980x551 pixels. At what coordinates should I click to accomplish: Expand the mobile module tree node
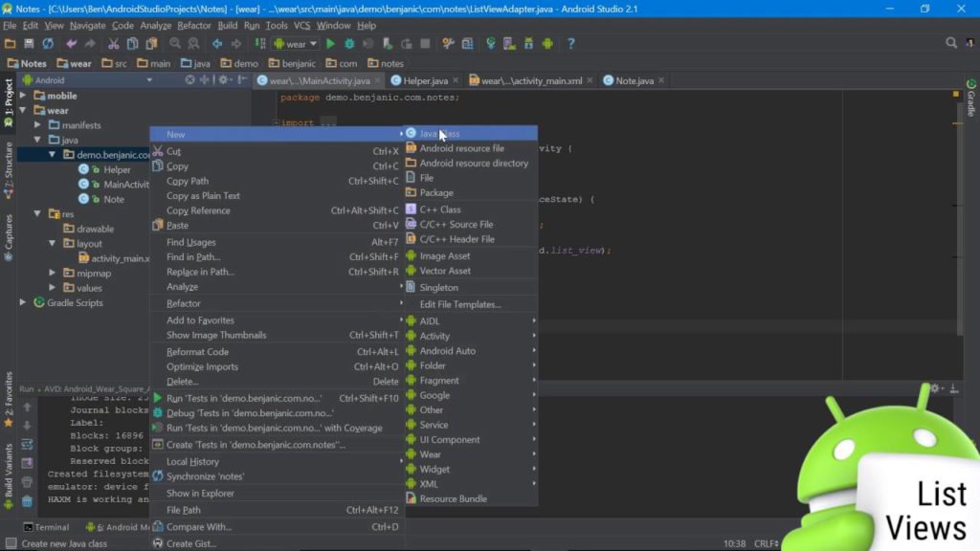click(23, 96)
